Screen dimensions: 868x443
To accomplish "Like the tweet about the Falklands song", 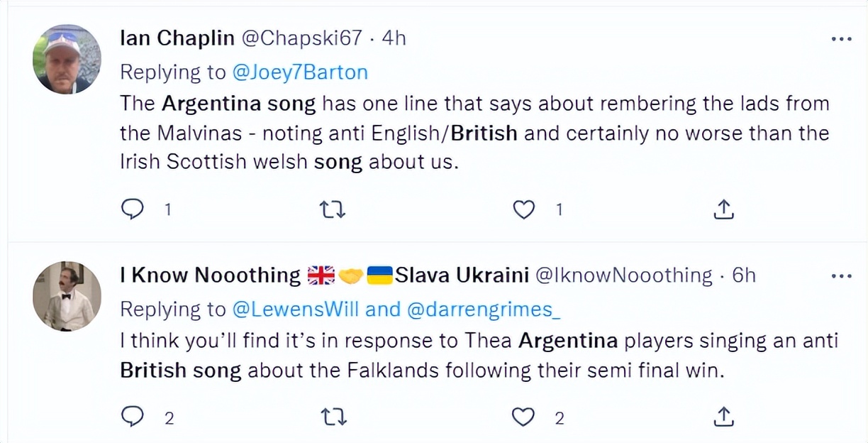I will (523, 417).
